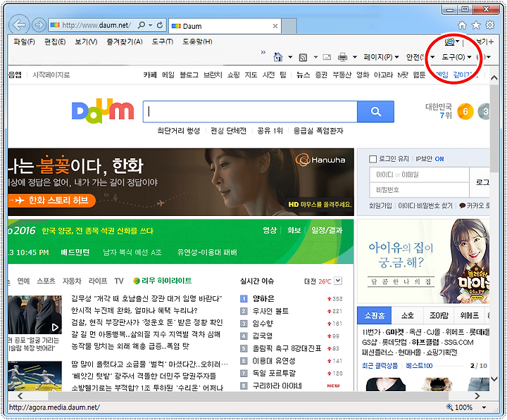Click the Print icon in command bar
507x420 pixels.
[342, 57]
